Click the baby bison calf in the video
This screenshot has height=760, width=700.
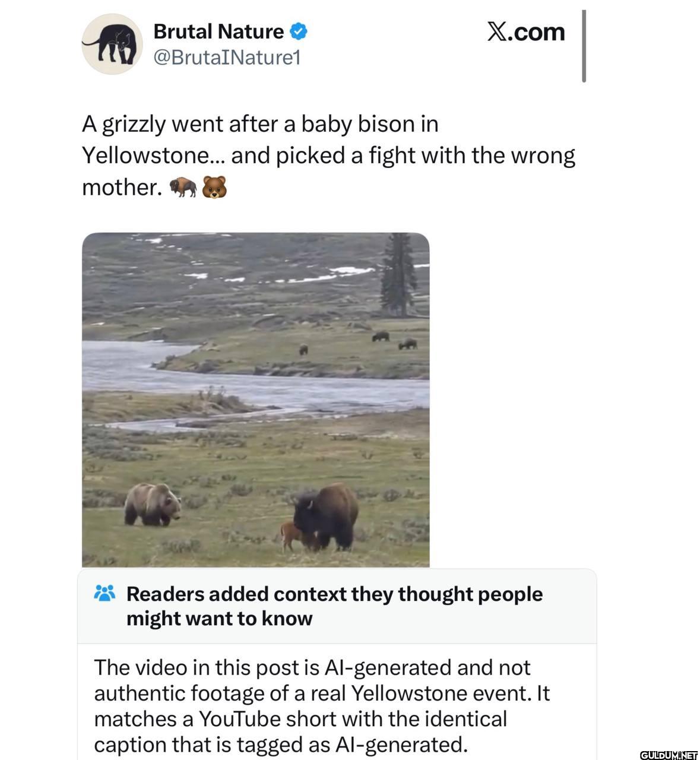[x=293, y=535]
